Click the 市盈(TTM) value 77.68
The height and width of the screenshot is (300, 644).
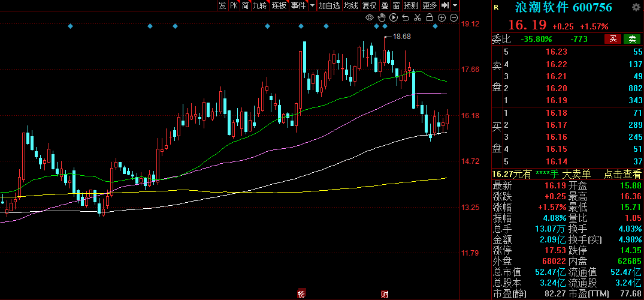pos(631,294)
